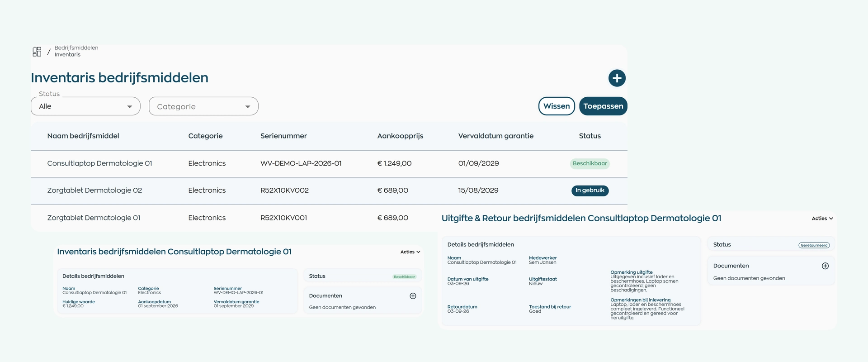The width and height of the screenshot is (868, 362).
Task: Click the Serienummer column header
Action: pyautogui.click(x=283, y=136)
